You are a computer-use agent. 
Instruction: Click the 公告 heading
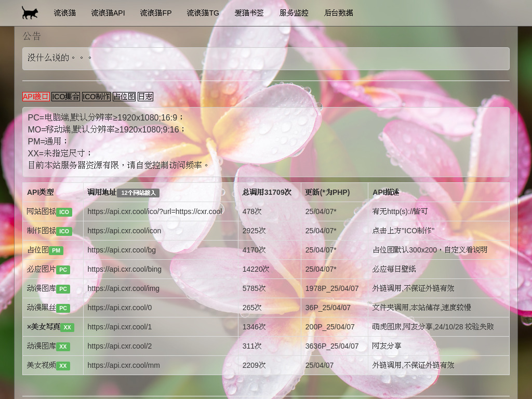[x=32, y=36]
